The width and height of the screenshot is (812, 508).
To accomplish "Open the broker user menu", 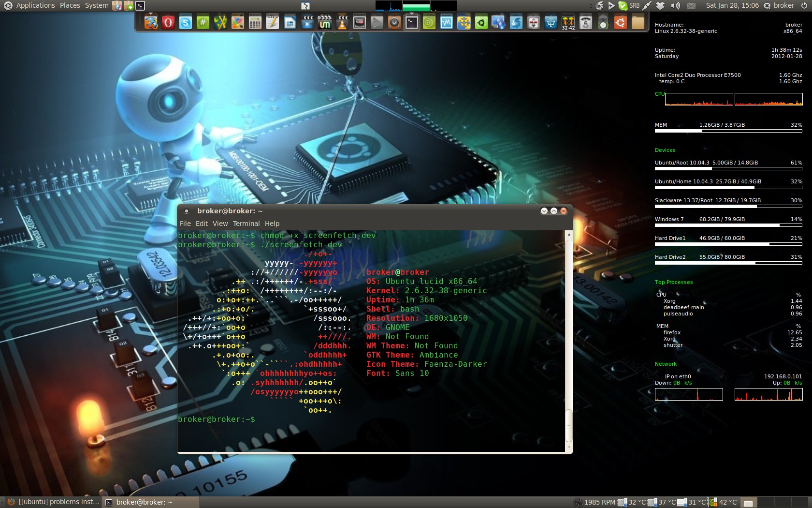I will (783, 5).
